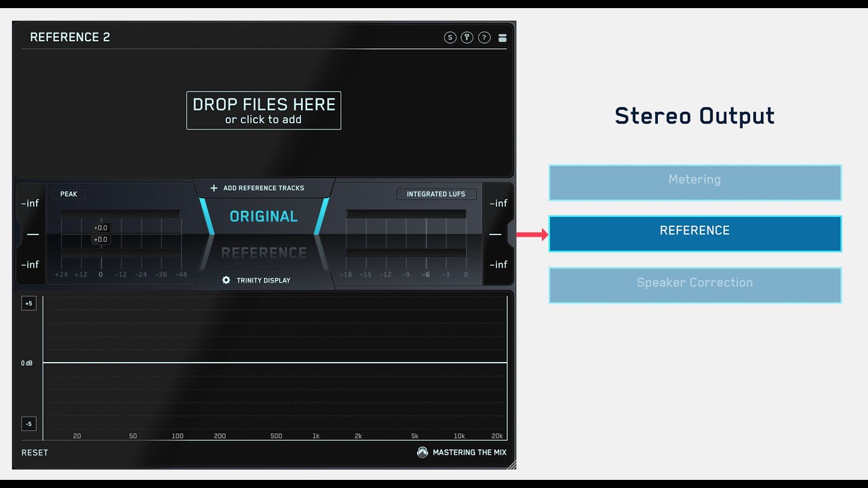868x488 pixels.
Task: Click RESET at the bottom left
Action: pyautogui.click(x=35, y=453)
